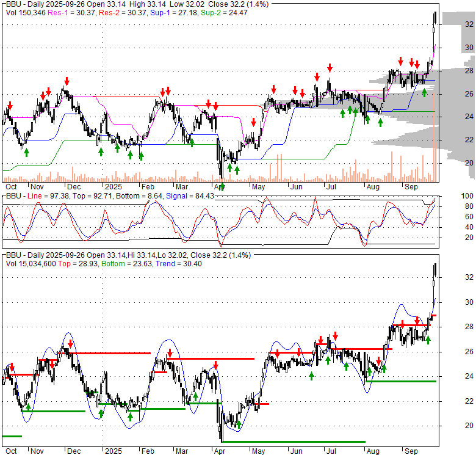Screen dimensions: 476x455
Task: Click the tall volume bar in late September
Action: click(x=435, y=137)
